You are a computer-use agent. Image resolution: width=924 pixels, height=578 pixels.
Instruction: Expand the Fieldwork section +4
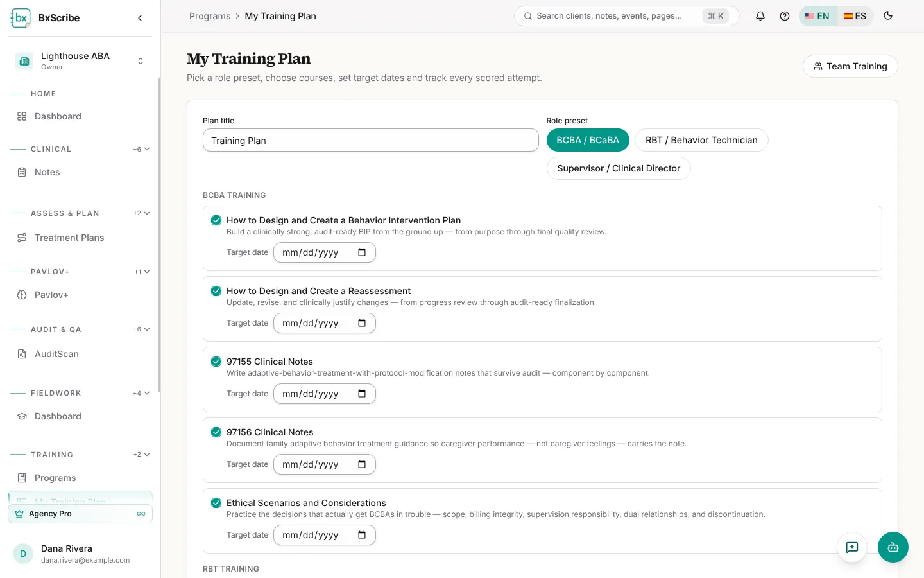(x=142, y=393)
